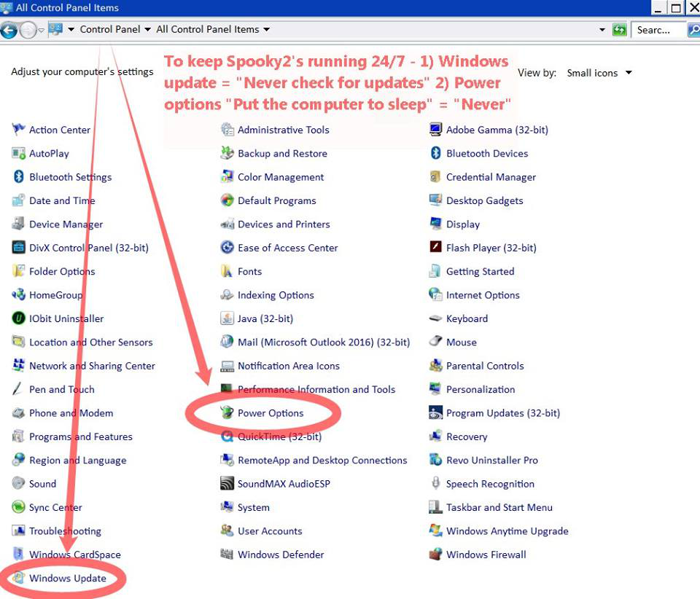Open Programs and Features link
Screen dimensions: 700x599
[81, 436]
